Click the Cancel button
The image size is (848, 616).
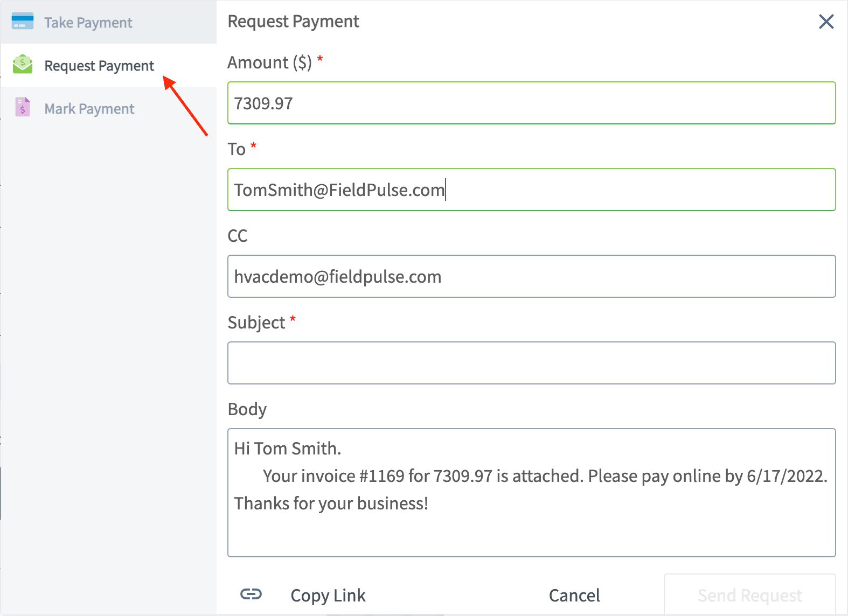[x=574, y=595]
